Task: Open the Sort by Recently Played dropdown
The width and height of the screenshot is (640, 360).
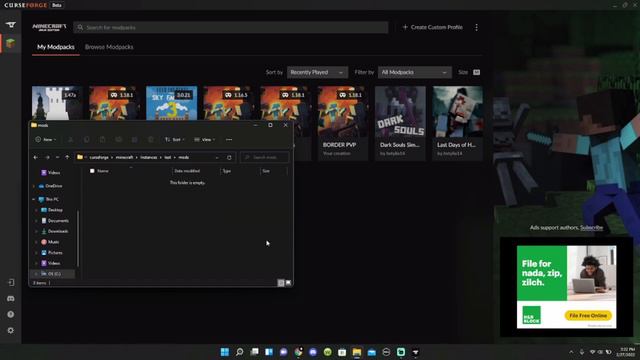Action: (317, 72)
